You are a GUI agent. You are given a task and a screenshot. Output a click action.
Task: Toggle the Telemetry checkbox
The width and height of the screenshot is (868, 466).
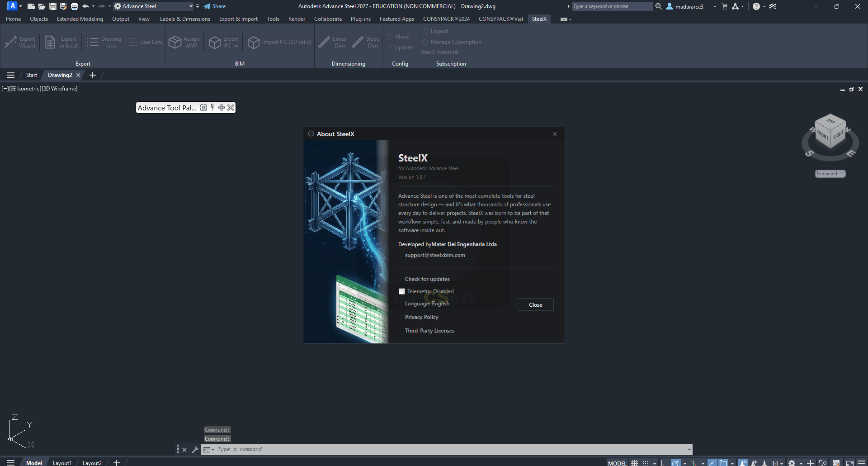(x=402, y=291)
